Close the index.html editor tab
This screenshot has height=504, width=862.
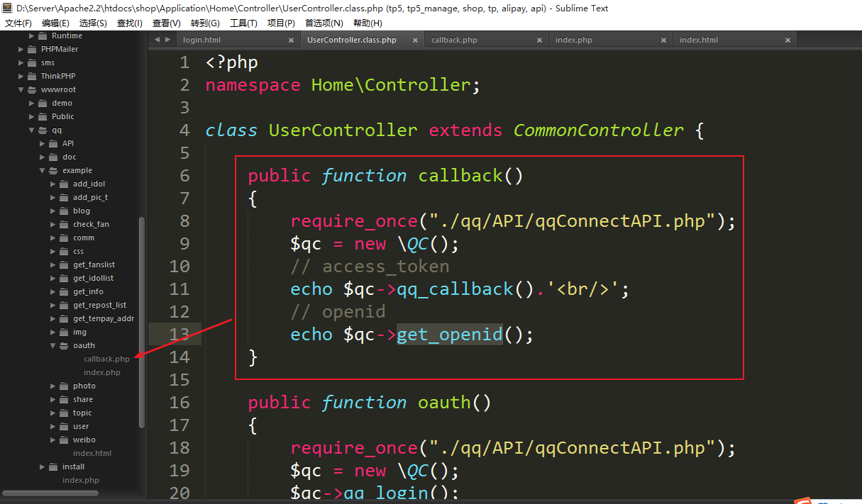[x=788, y=40]
